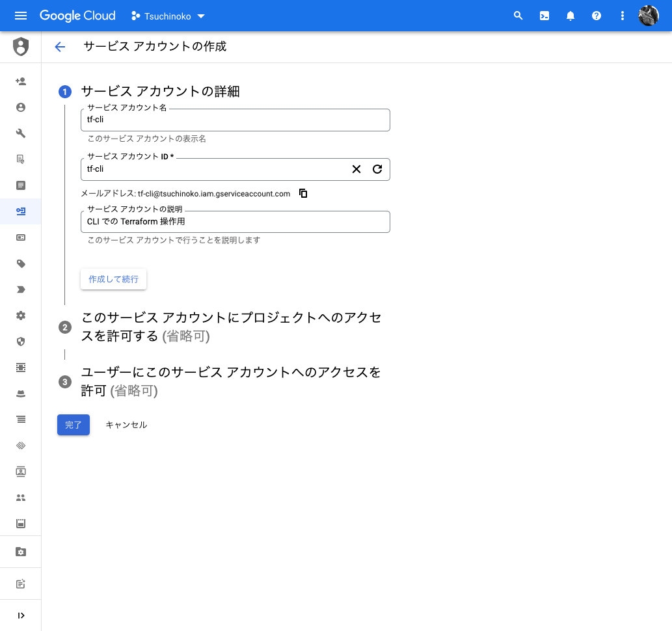The image size is (672, 631).
Task: Open the Roles hat icon in sidebar
Action: click(x=21, y=394)
